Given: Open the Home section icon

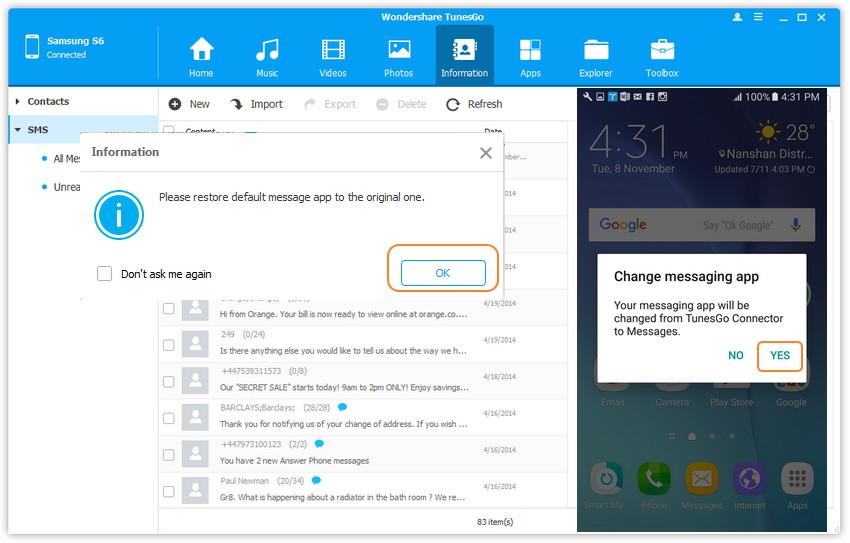Looking at the screenshot, I should tap(201, 50).
